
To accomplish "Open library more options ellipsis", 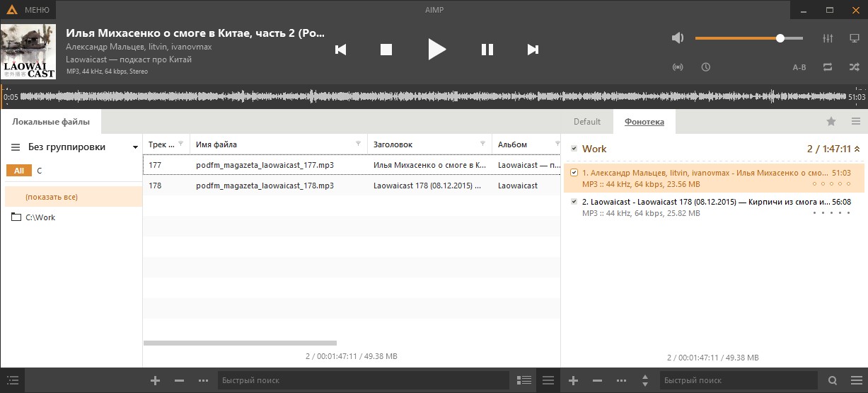I will 204,380.
